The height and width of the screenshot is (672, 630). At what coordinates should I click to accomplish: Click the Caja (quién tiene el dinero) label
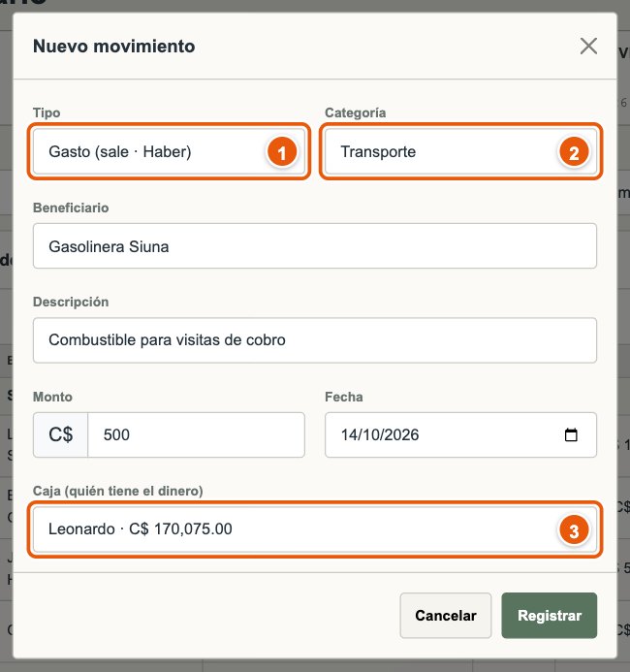[118, 491]
